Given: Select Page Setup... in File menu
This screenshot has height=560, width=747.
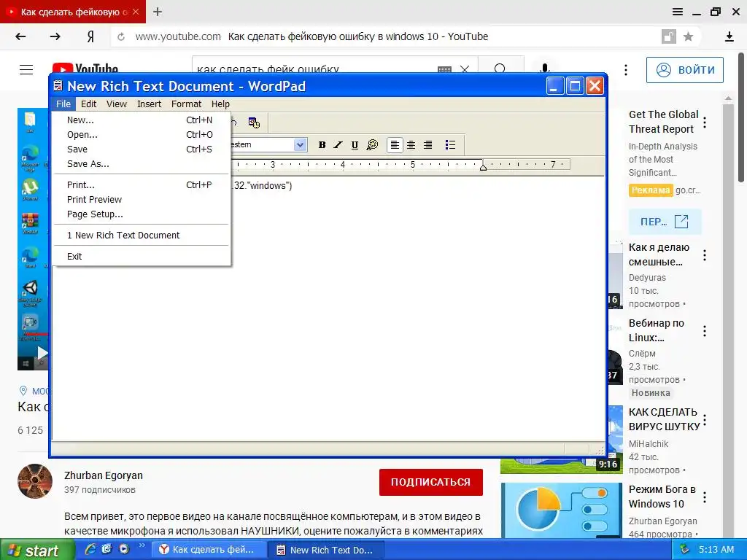Looking at the screenshot, I should pyautogui.click(x=141, y=214).
